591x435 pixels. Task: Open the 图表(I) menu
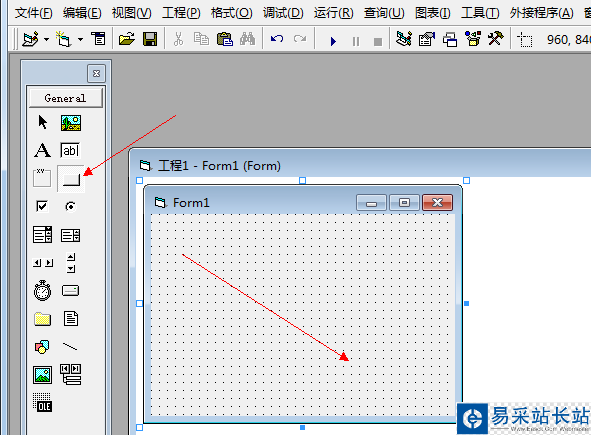[433, 13]
